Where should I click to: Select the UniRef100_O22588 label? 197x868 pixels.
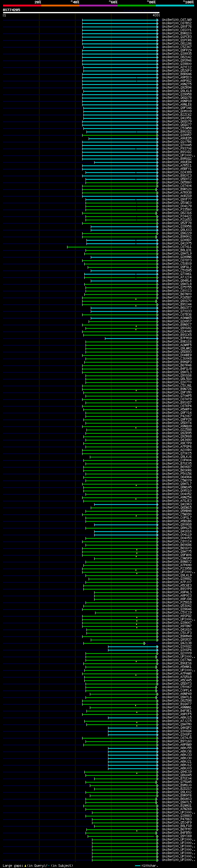coord(177,430)
